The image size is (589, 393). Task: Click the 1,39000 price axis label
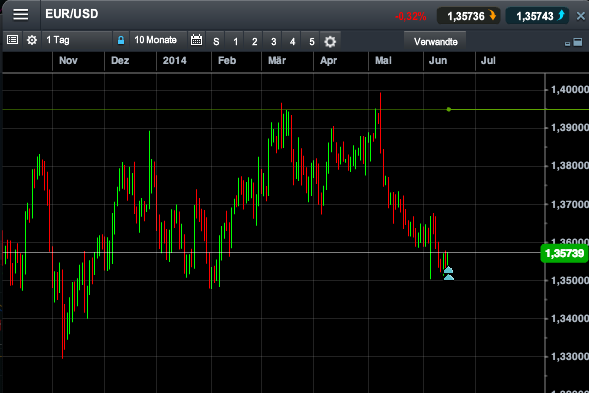tap(570, 128)
